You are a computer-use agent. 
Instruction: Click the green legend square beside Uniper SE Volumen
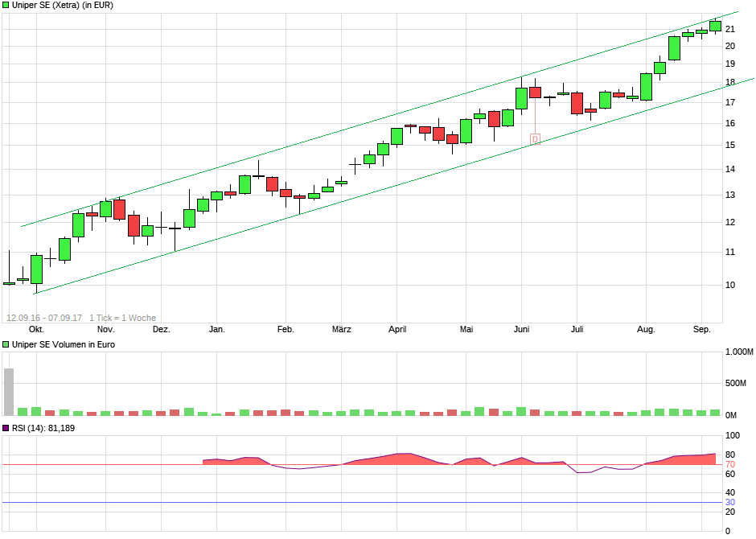(6, 344)
